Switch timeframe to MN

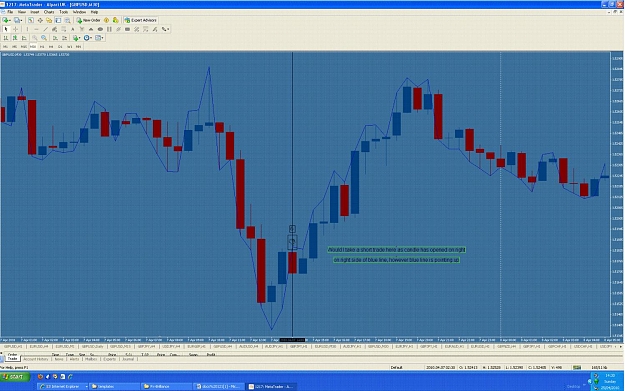pos(78,47)
